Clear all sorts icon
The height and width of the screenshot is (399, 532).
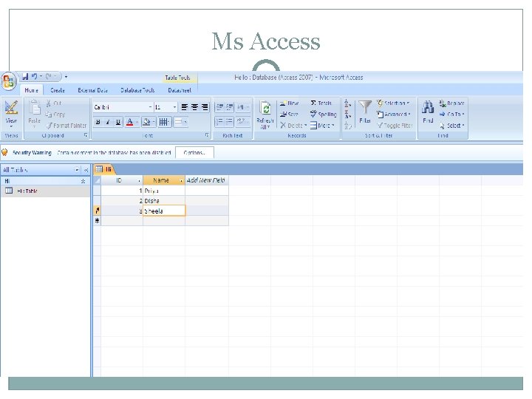347,126
